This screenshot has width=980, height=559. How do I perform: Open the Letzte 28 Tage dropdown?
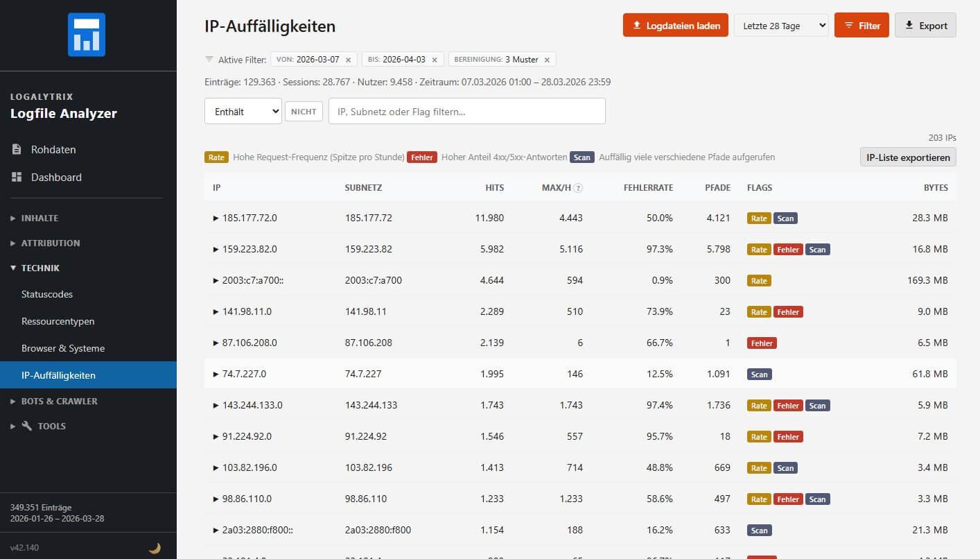click(x=781, y=24)
